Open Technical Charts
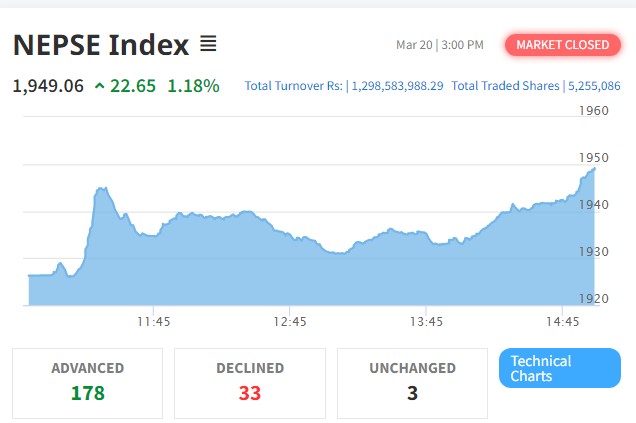636x423 pixels. coord(559,368)
